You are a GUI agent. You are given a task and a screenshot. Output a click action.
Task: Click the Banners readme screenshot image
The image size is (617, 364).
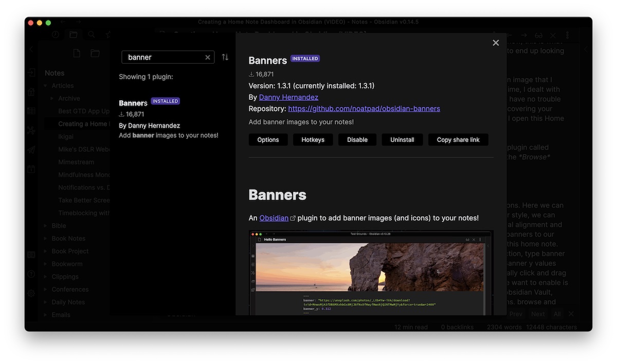[371, 273]
